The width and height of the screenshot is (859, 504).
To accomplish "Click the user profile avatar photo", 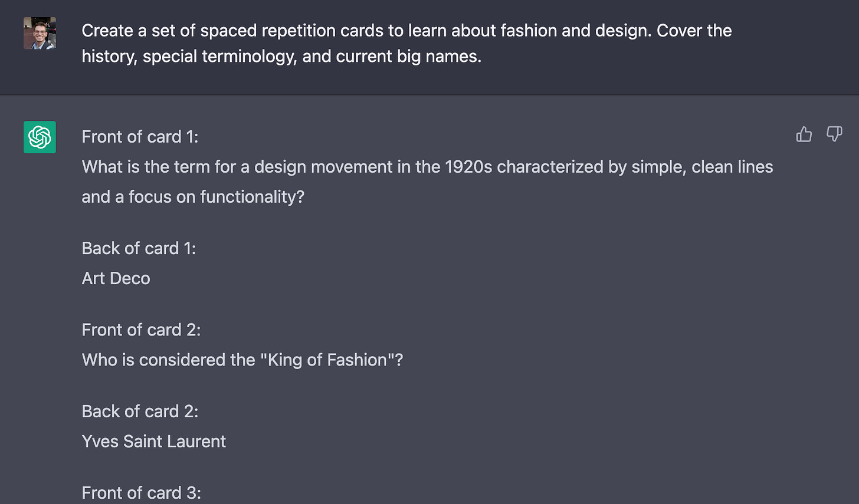I will tap(40, 33).
